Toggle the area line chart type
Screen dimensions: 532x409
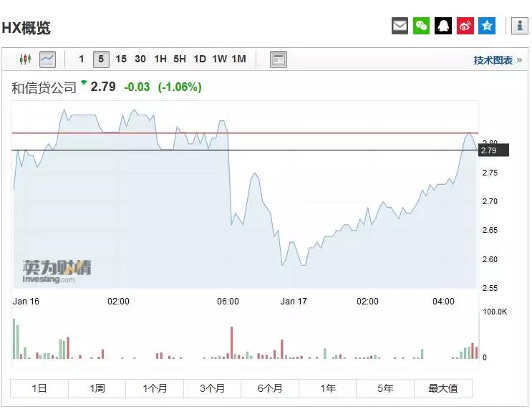pos(47,59)
